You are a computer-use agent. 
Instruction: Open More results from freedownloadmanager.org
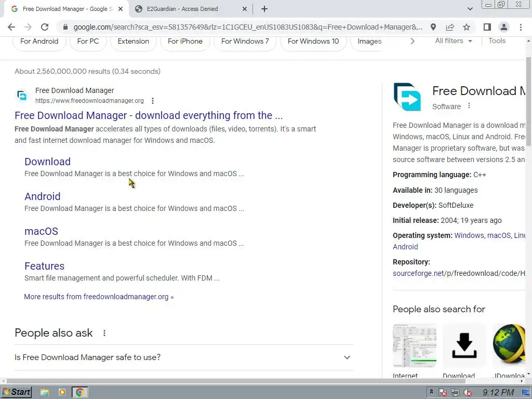99,297
